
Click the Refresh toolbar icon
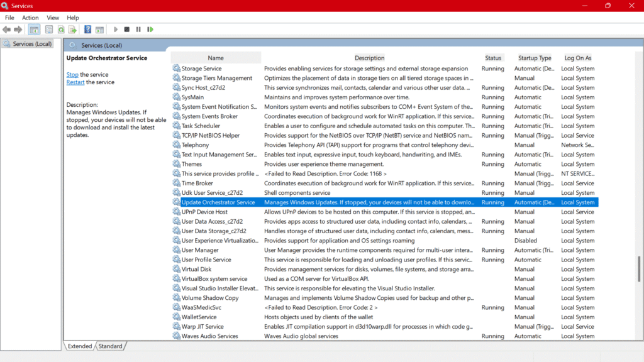(61, 30)
